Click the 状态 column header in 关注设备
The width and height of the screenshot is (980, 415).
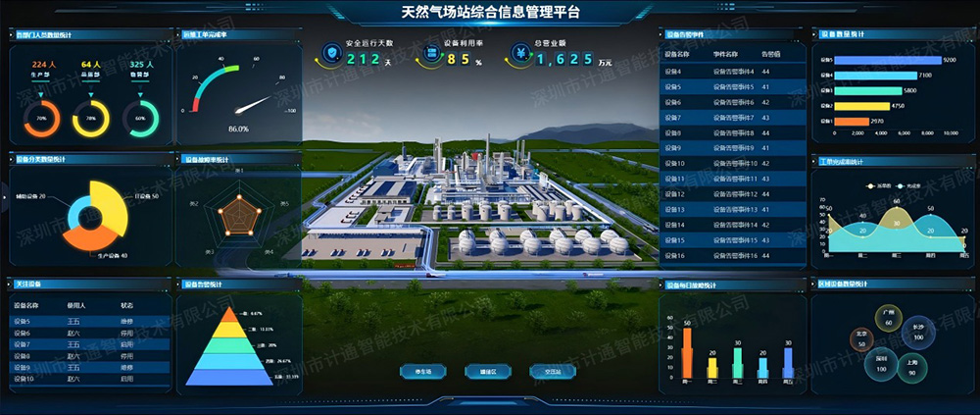click(x=126, y=306)
